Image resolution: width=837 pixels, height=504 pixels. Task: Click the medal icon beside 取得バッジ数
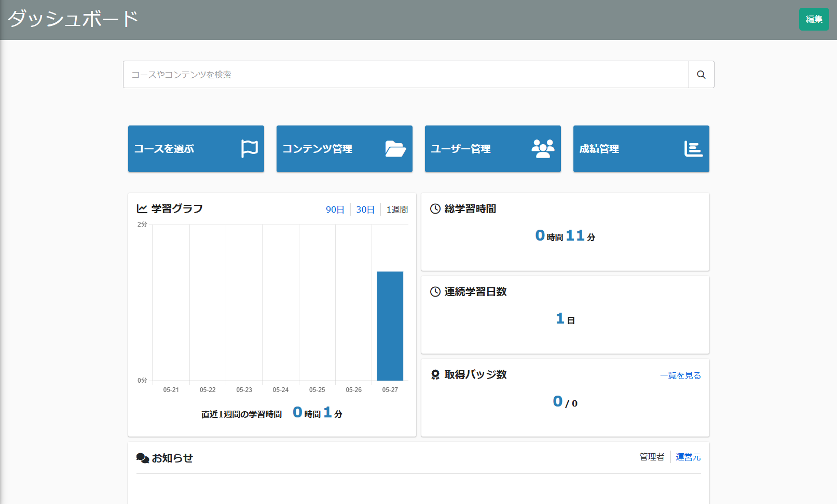point(435,374)
